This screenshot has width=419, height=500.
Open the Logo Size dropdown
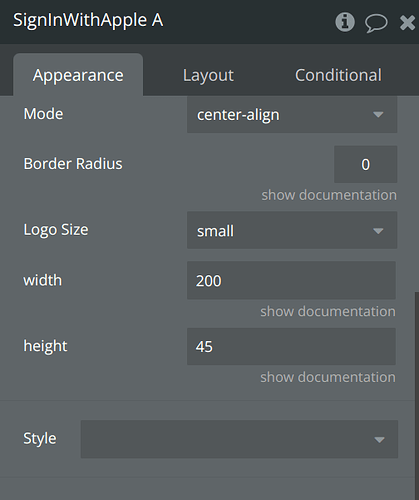point(292,230)
